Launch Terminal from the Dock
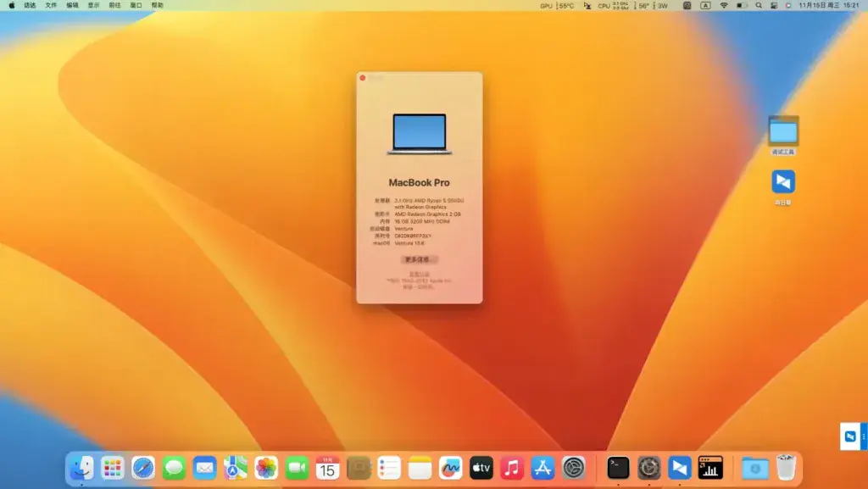 [x=618, y=469]
